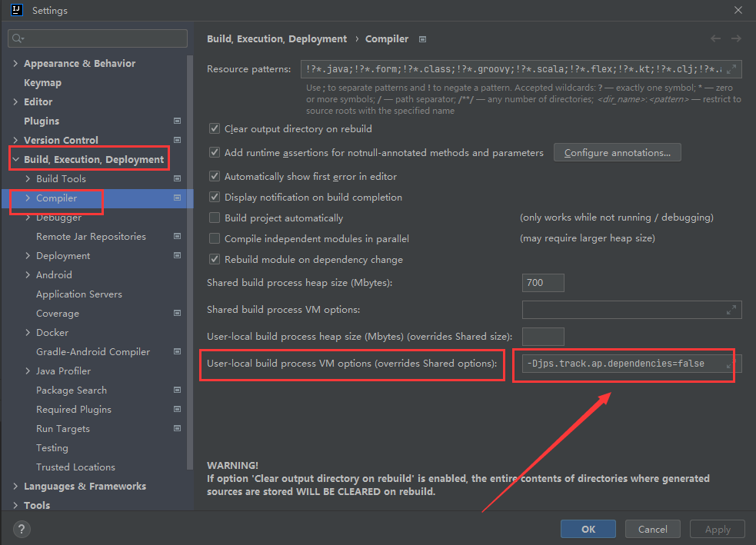Click inside the settings search box
This screenshot has width=756, height=545.
click(x=97, y=38)
